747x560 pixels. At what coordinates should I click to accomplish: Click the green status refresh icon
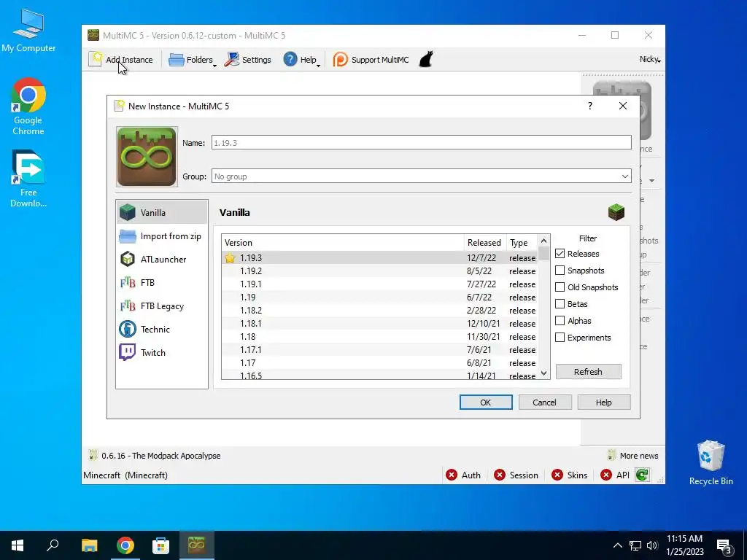click(x=642, y=475)
